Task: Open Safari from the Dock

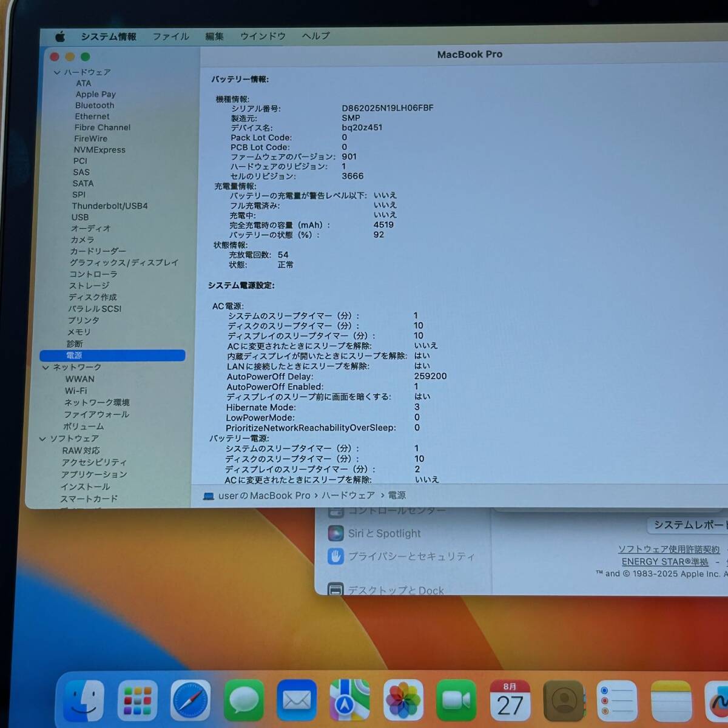Action: coord(190,701)
